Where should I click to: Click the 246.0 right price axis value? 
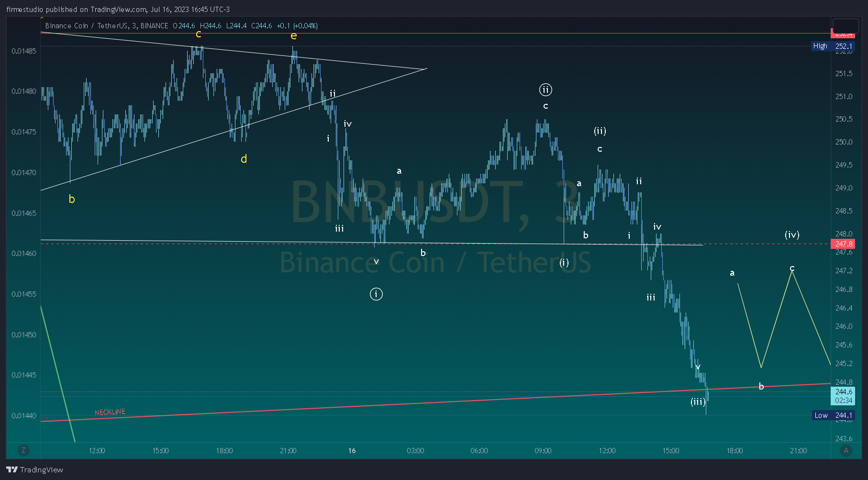[x=844, y=326]
